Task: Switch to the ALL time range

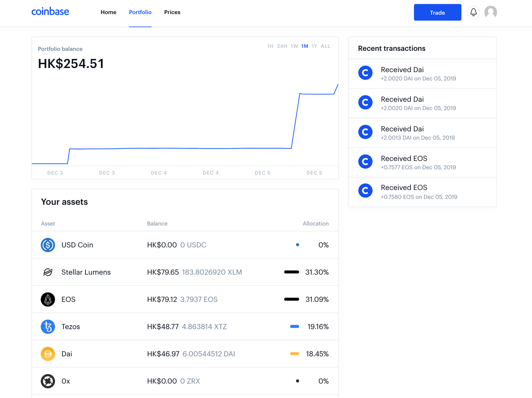Action: point(326,46)
